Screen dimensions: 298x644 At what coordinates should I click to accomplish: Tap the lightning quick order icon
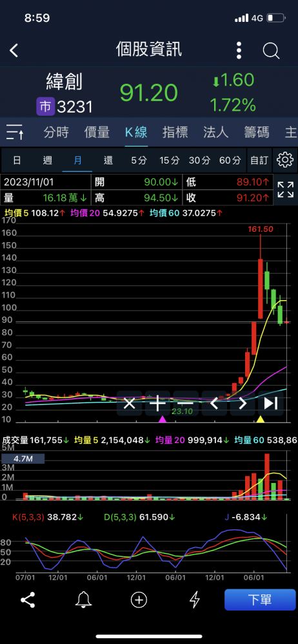(194, 600)
